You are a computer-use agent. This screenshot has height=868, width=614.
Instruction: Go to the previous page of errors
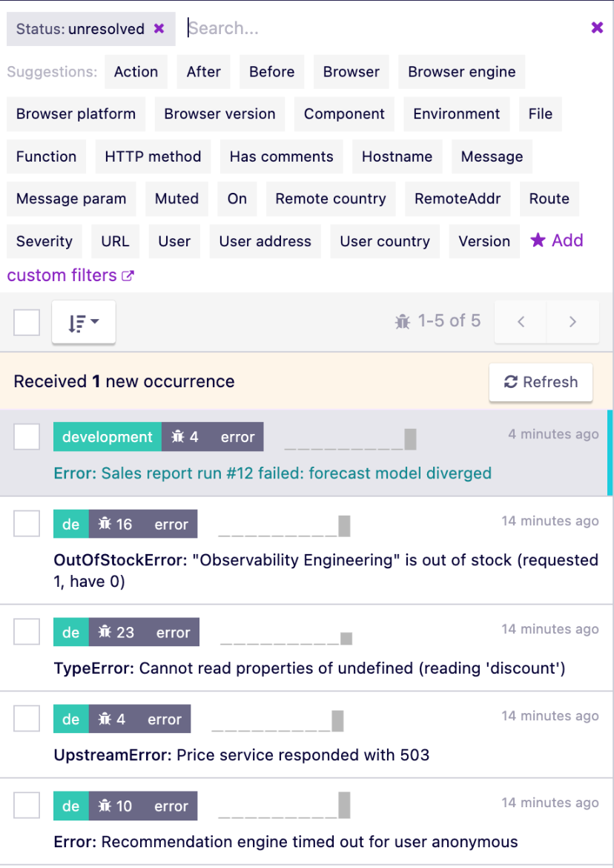tap(521, 322)
